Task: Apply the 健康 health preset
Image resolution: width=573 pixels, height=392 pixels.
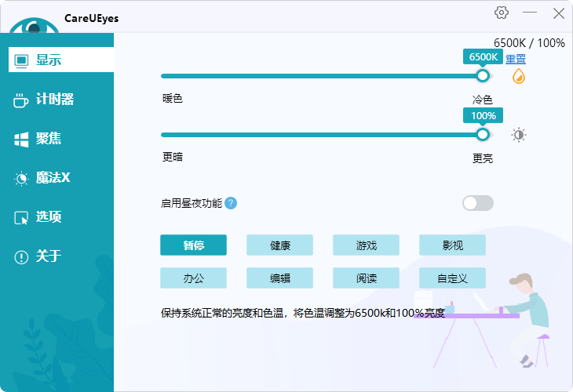Action: 280,245
